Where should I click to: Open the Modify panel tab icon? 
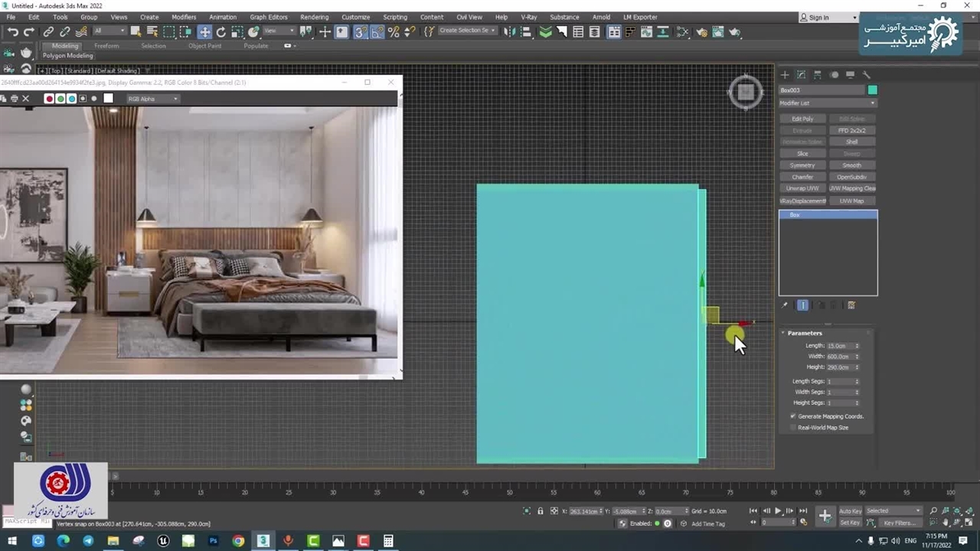coord(801,75)
